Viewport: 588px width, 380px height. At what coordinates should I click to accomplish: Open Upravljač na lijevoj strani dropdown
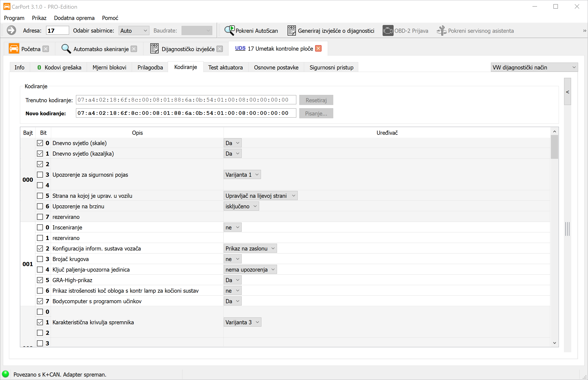[x=260, y=196]
